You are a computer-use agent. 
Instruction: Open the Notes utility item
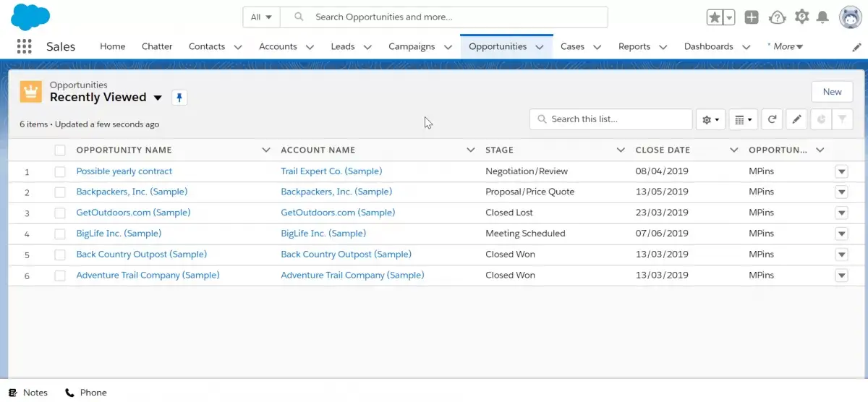click(28, 393)
